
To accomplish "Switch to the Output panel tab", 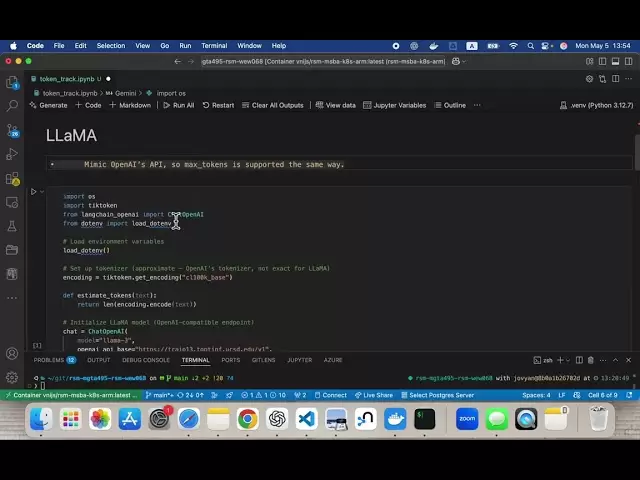I will (x=99, y=360).
